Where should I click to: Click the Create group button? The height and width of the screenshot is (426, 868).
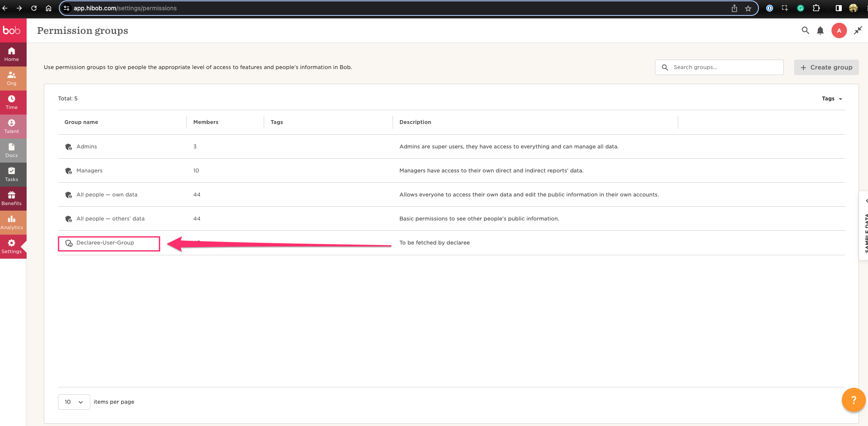(x=826, y=67)
